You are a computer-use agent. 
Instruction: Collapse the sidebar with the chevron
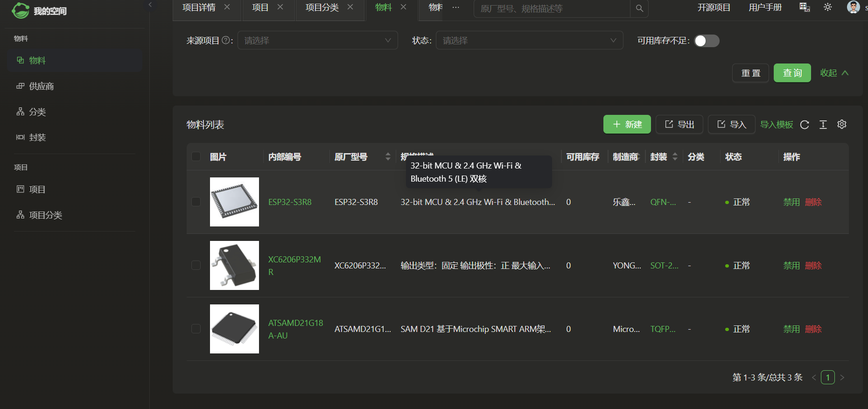(x=150, y=5)
